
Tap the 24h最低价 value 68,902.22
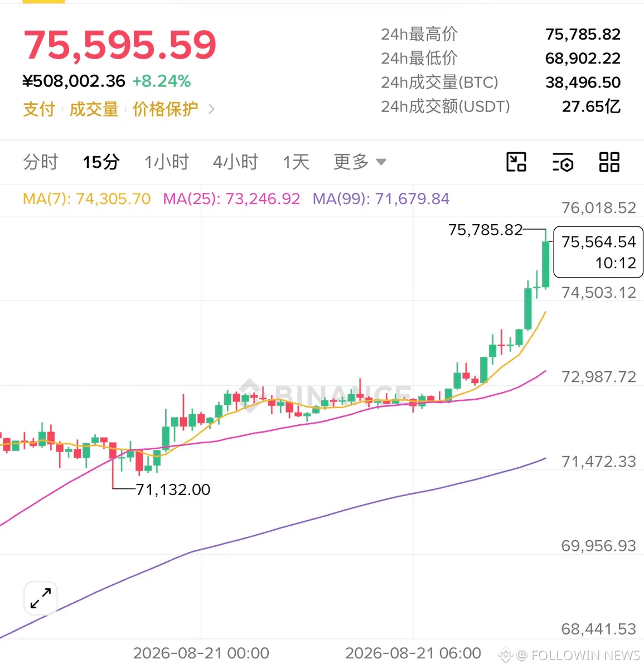(x=583, y=59)
